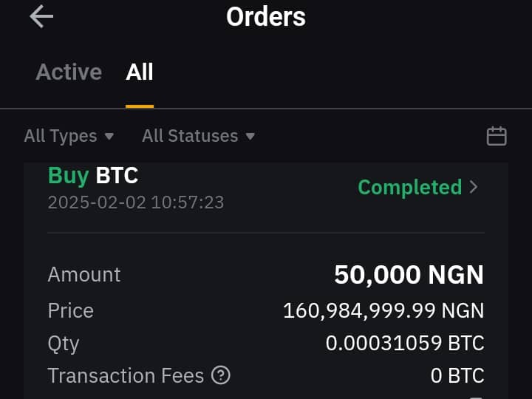Tap the chevron next to Completed
This screenshot has width=532, height=399.
click(474, 187)
